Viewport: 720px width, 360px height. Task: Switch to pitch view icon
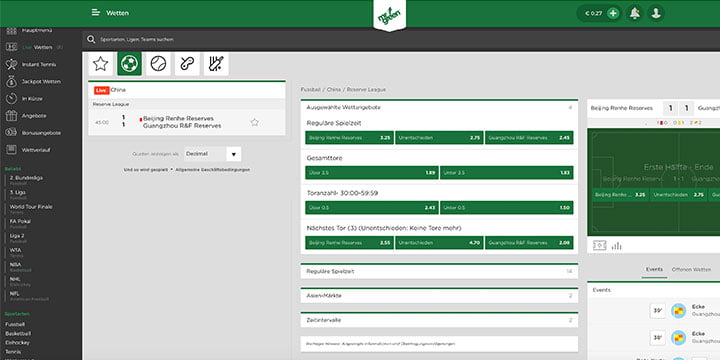click(599, 245)
